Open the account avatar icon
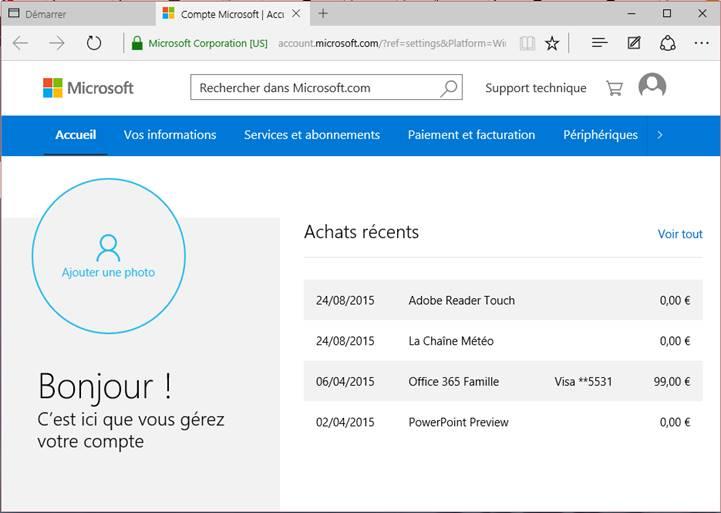The image size is (721, 513). pos(652,86)
